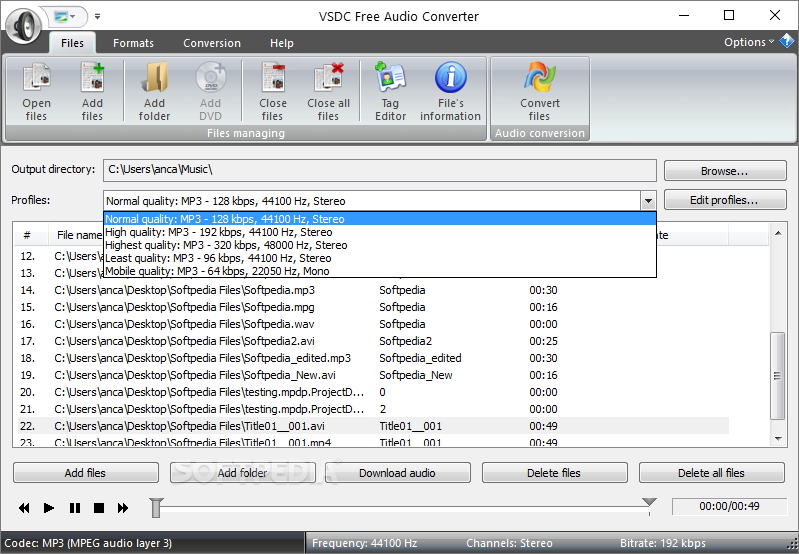
Task: Select row 20 testing.mpdp.ProjectD file
Action: coord(374,392)
